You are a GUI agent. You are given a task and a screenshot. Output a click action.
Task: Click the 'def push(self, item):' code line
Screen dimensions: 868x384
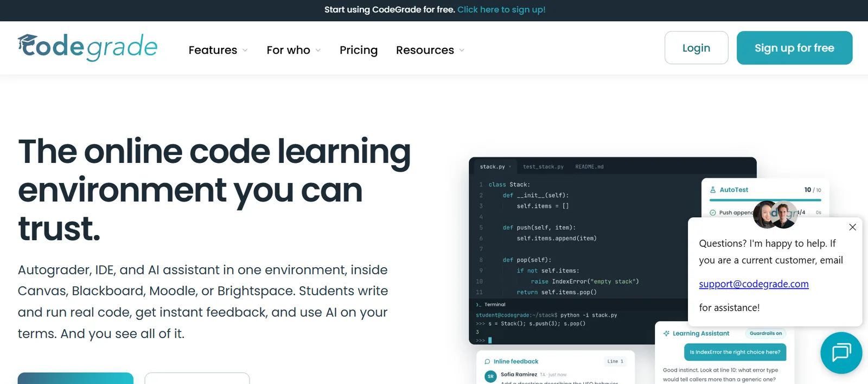tap(539, 228)
